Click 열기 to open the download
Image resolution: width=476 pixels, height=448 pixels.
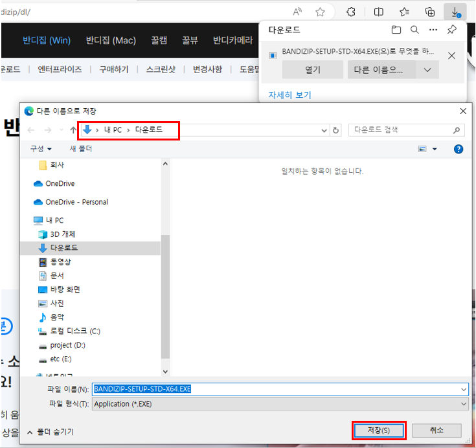coord(313,69)
